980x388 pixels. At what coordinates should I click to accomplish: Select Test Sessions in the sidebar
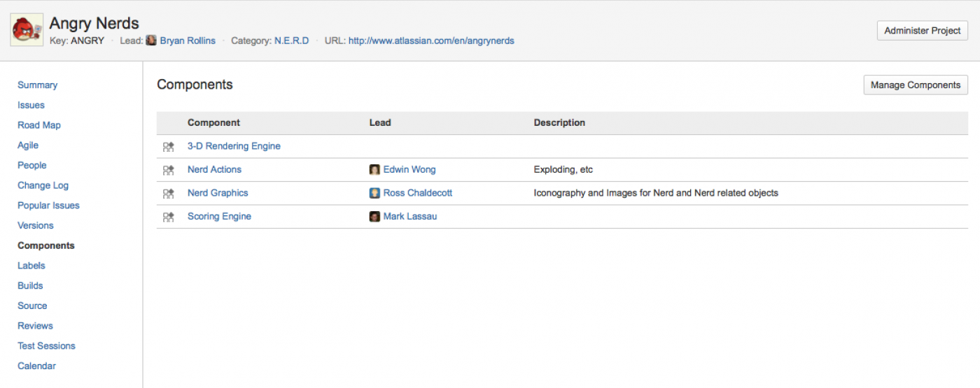pos(46,346)
